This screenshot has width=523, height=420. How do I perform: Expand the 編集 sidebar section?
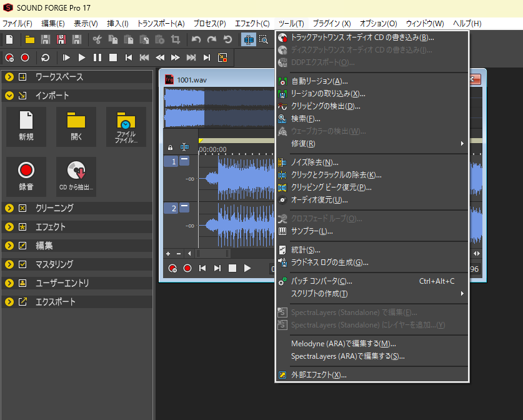pyautogui.click(x=9, y=246)
